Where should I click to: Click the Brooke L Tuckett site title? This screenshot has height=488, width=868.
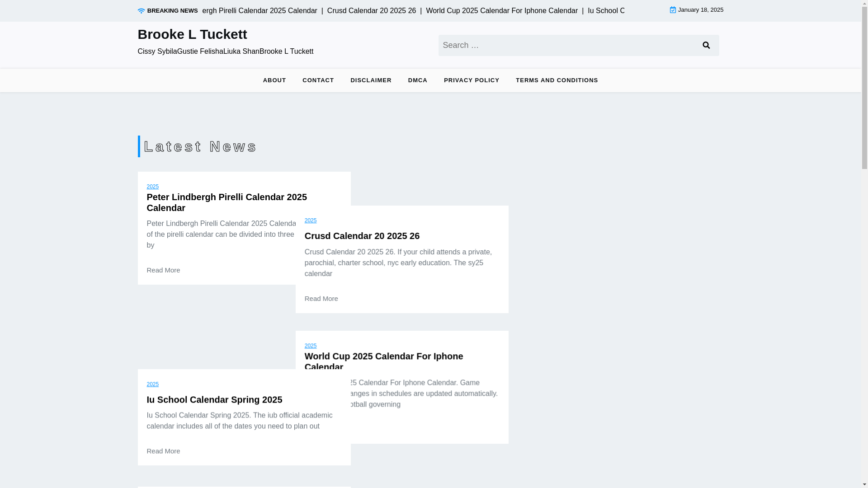(192, 34)
